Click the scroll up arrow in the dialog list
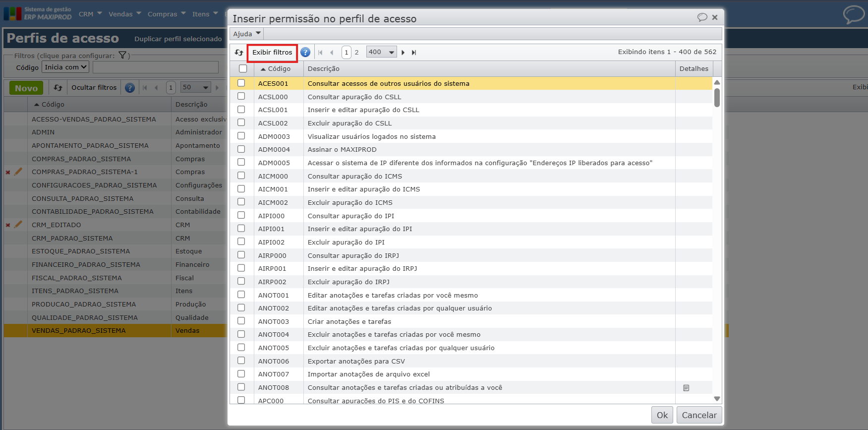Screen dimensions: 868x430 coord(717,82)
